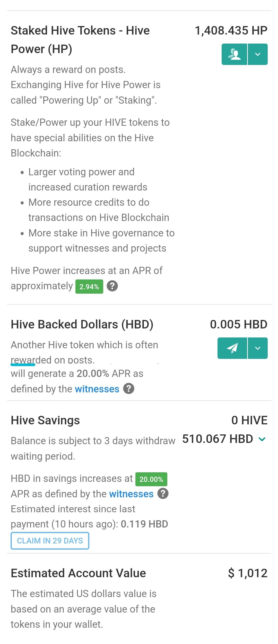Open the Hive Power actions dropdown arrow
This screenshot has height=644, width=278.
tap(258, 54)
